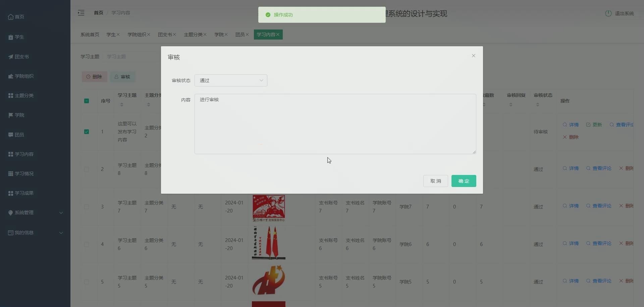This screenshot has width=644, height=307.
Task: Click the 操作成功 success notification
Action: [322, 15]
